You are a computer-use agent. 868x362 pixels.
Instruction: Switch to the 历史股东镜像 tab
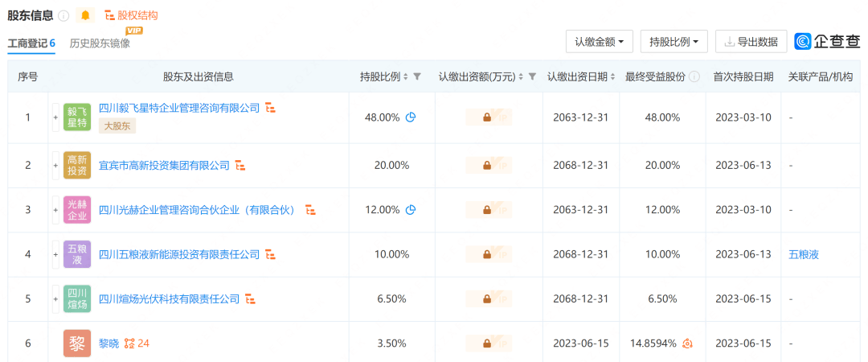click(x=100, y=43)
